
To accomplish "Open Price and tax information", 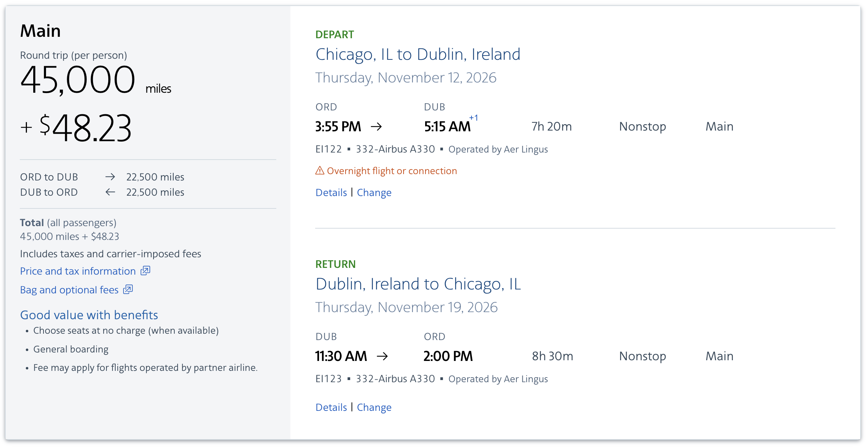I will 77,271.
